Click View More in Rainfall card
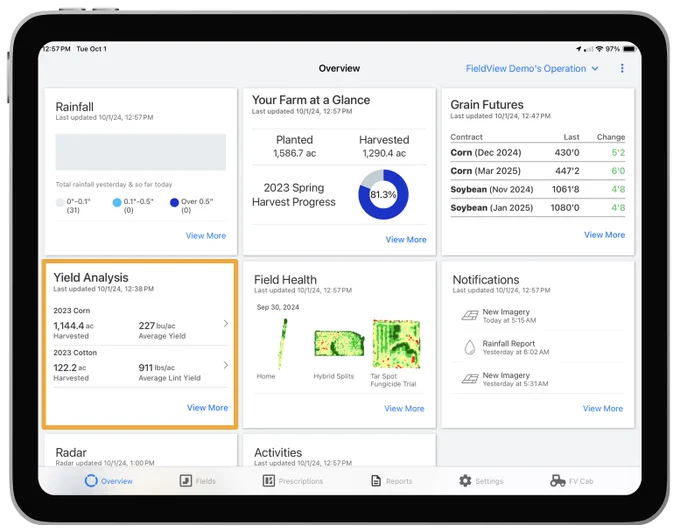Screen dimensions: 680x532 tap(206, 235)
